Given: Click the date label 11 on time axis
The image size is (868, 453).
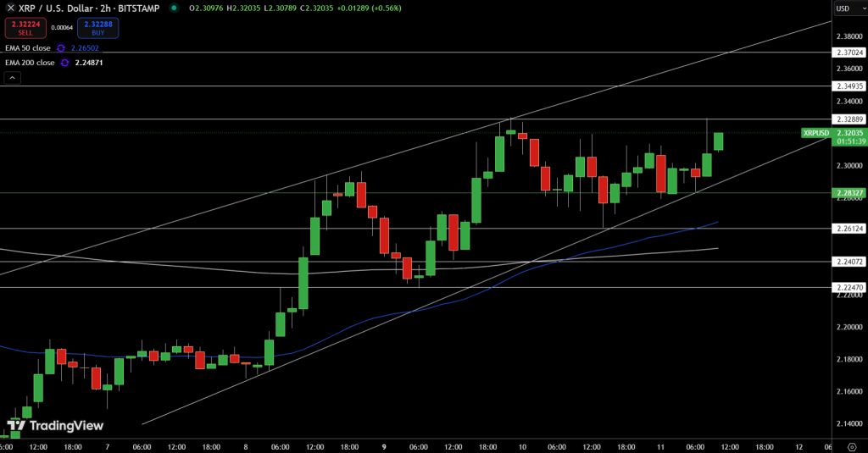Looking at the screenshot, I should pyautogui.click(x=660, y=447).
